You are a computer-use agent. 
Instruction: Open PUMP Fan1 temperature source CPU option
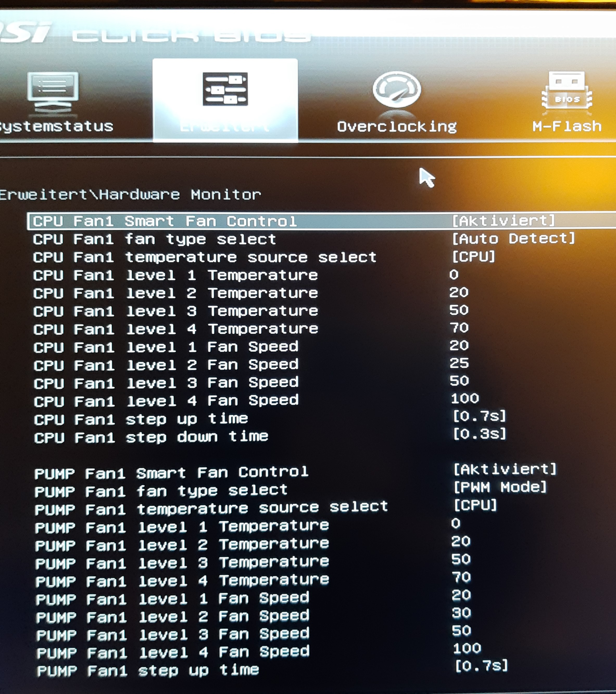[x=475, y=505]
